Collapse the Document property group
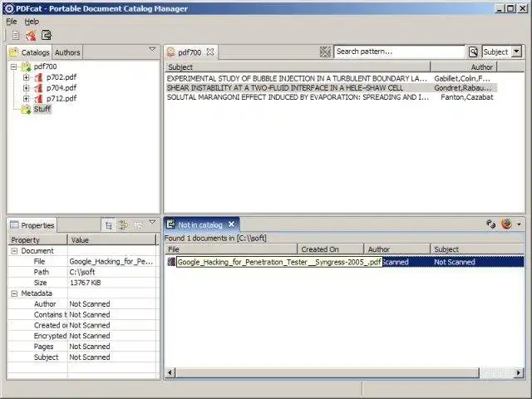The height and width of the screenshot is (399, 532). tap(14, 251)
